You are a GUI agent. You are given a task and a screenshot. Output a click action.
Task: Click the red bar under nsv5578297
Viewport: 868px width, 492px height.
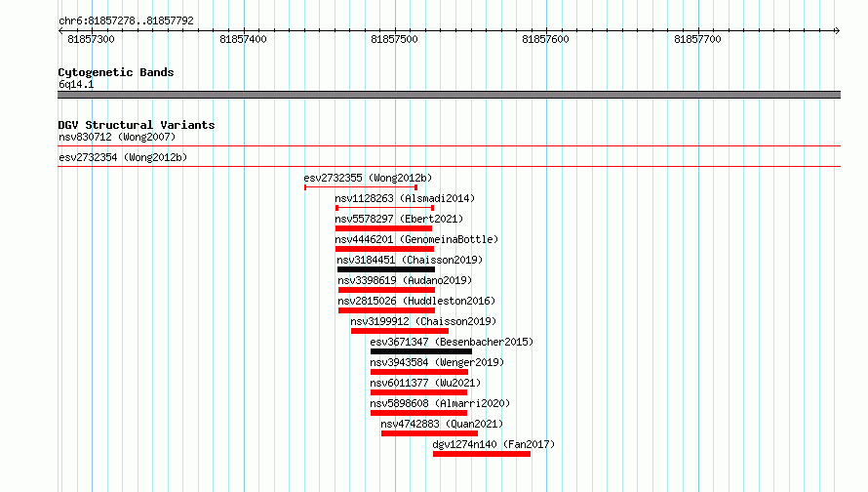coord(383,228)
